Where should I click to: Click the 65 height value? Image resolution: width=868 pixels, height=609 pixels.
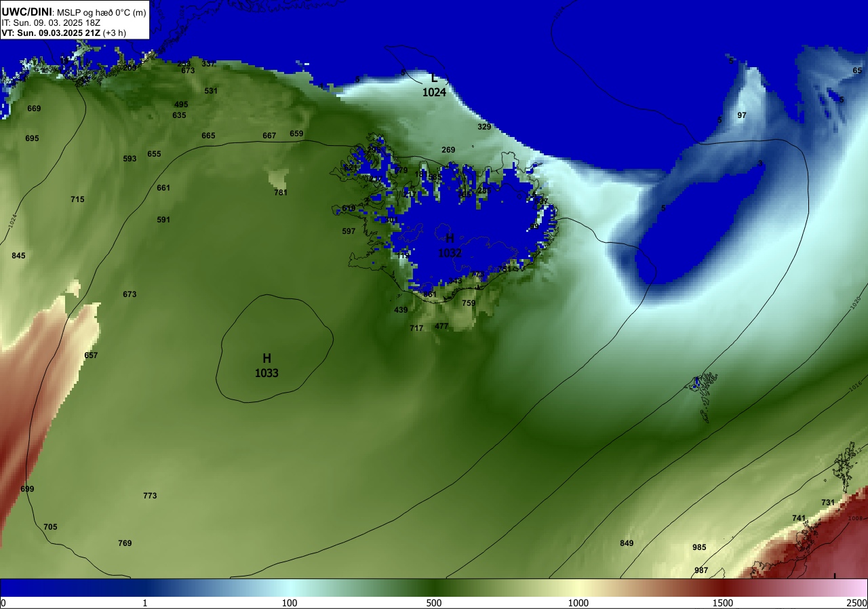pos(857,71)
